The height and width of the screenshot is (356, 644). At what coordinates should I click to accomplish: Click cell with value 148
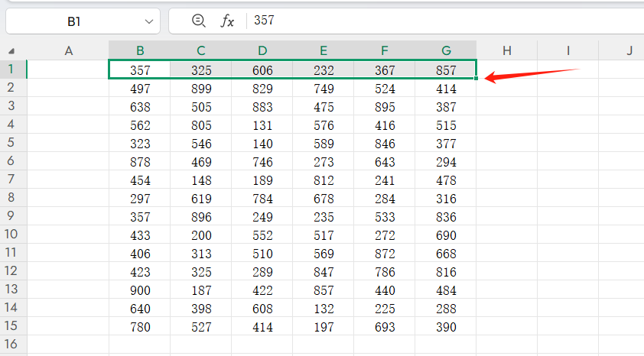click(201, 180)
